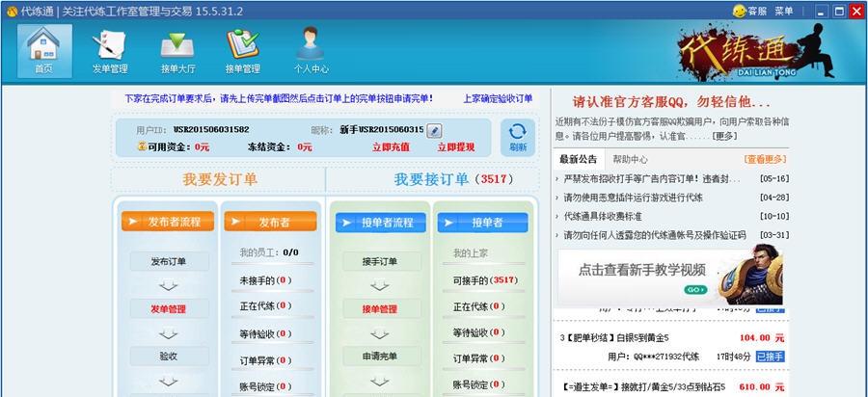Open order 黄金5/33点到钻石5 listing
Image resolution: width=868 pixels, height=397 pixels.
pos(642,386)
